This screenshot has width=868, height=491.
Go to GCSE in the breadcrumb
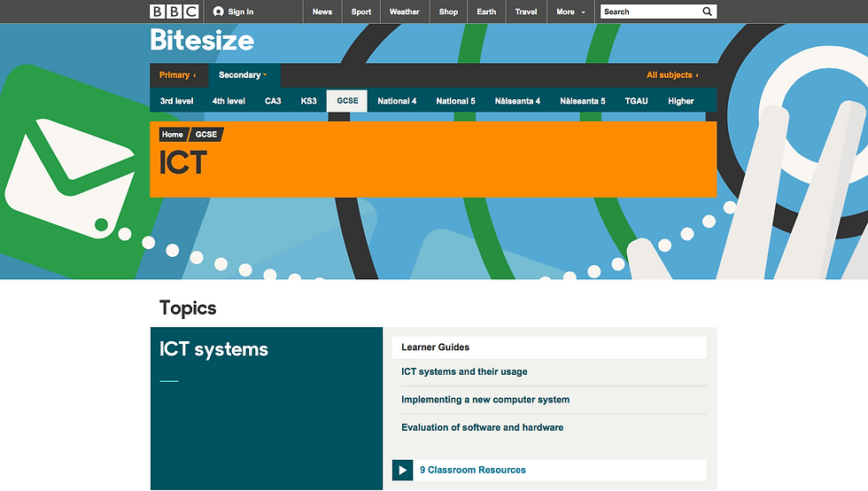205,134
